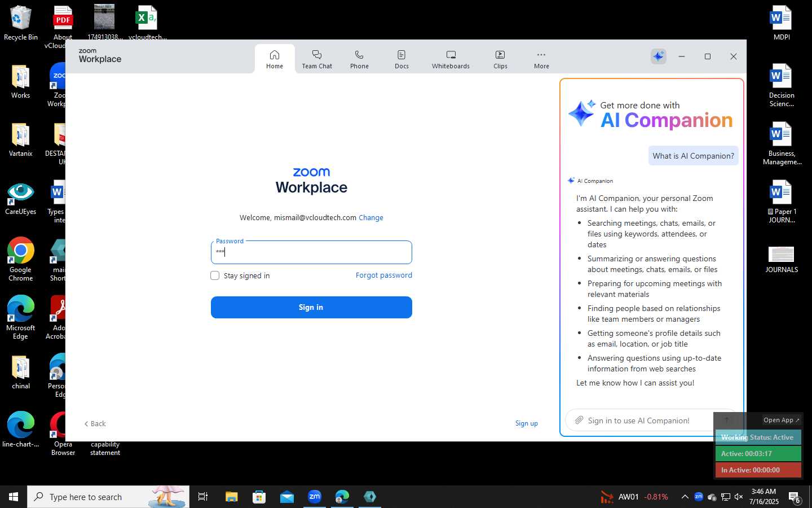Expand the More menu in Zoom
Image resolution: width=812 pixels, height=508 pixels.
tap(541, 59)
